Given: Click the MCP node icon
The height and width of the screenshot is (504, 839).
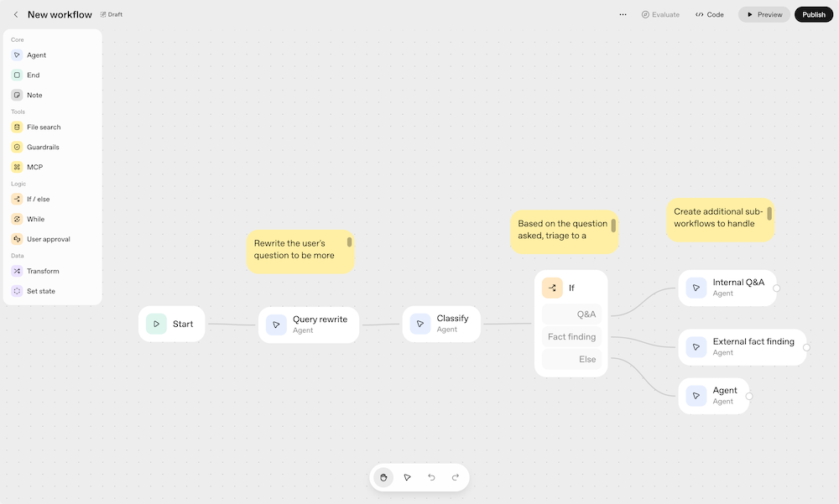Looking at the screenshot, I should 17,168.
